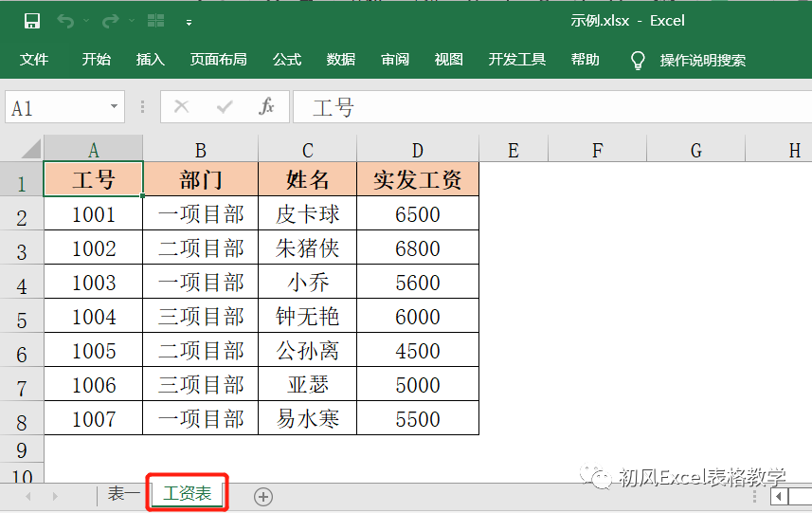Screen dimensions: 812x513
Task: Switch to the 表一 sheet tab
Action: (124, 494)
